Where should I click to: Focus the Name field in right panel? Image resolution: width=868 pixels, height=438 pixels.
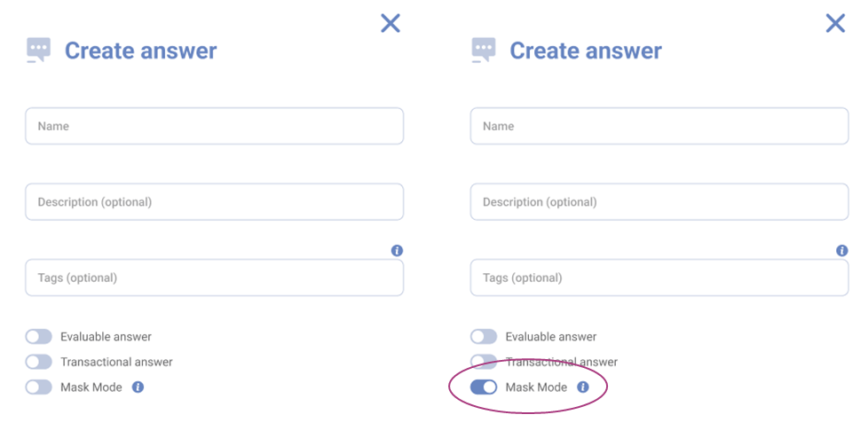659,126
